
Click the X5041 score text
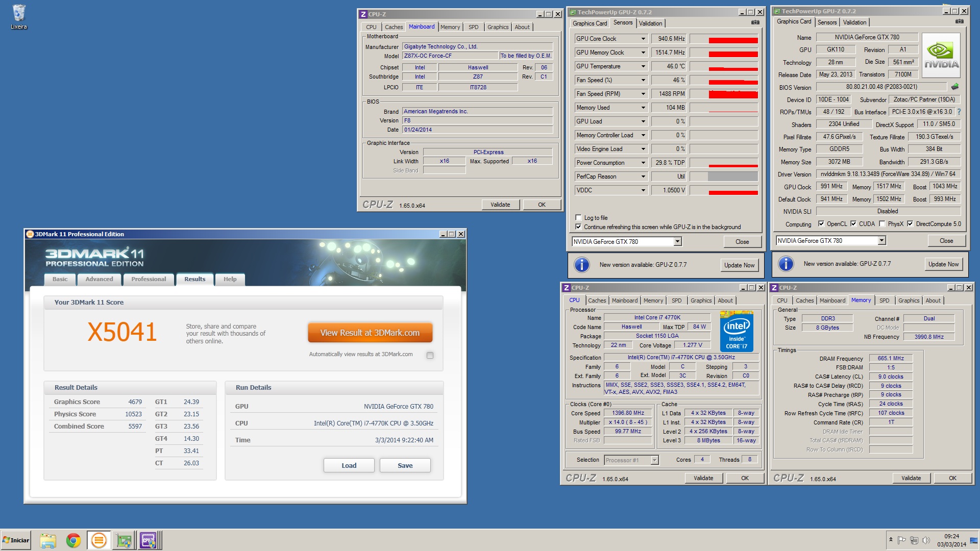point(122,332)
